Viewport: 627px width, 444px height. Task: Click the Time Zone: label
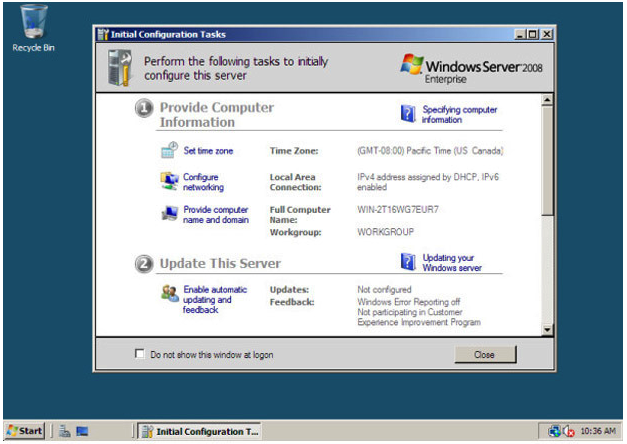pyautogui.click(x=294, y=151)
